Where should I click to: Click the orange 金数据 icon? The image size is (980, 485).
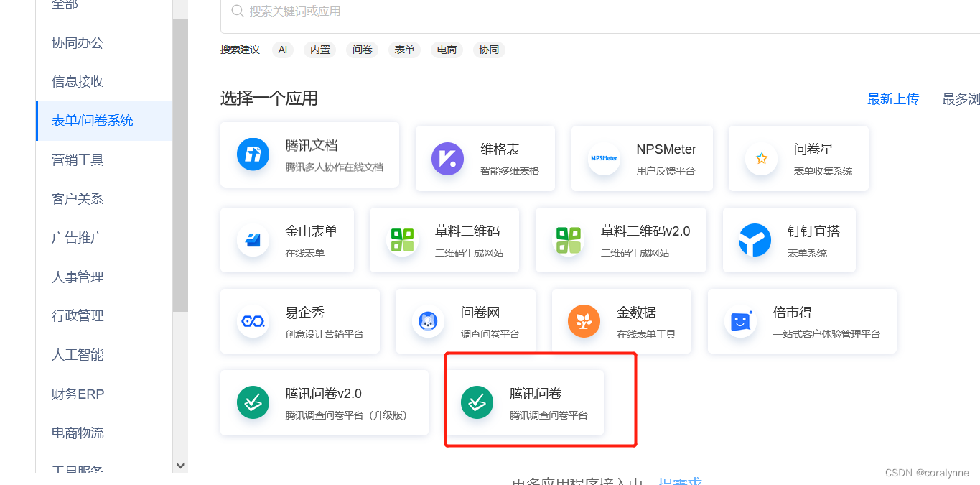[584, 321]
